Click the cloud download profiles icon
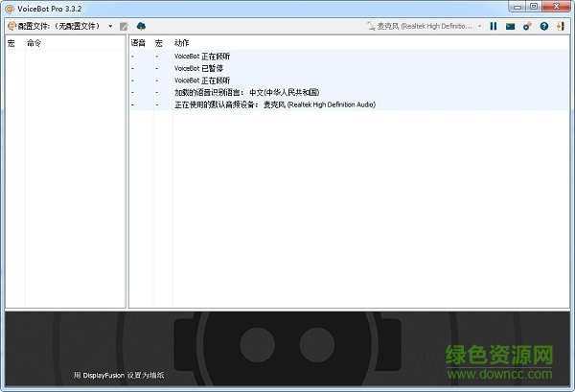 coord(141,26)
